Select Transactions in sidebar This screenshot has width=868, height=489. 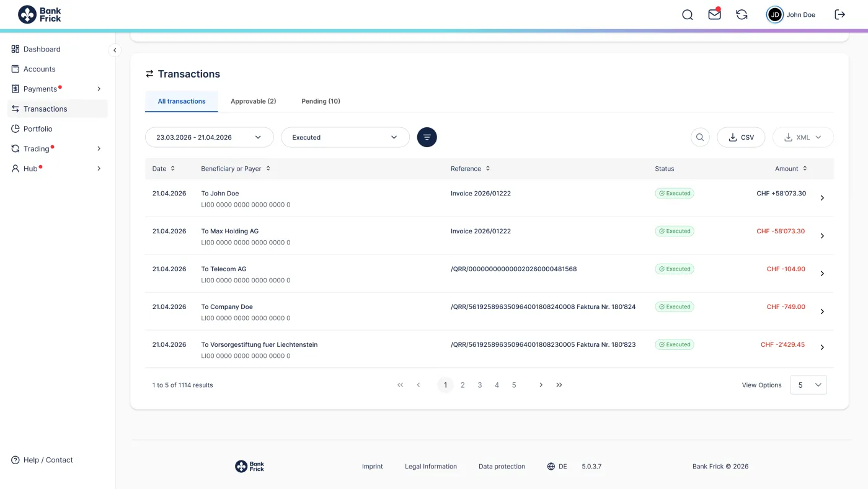tap(57, 109)
